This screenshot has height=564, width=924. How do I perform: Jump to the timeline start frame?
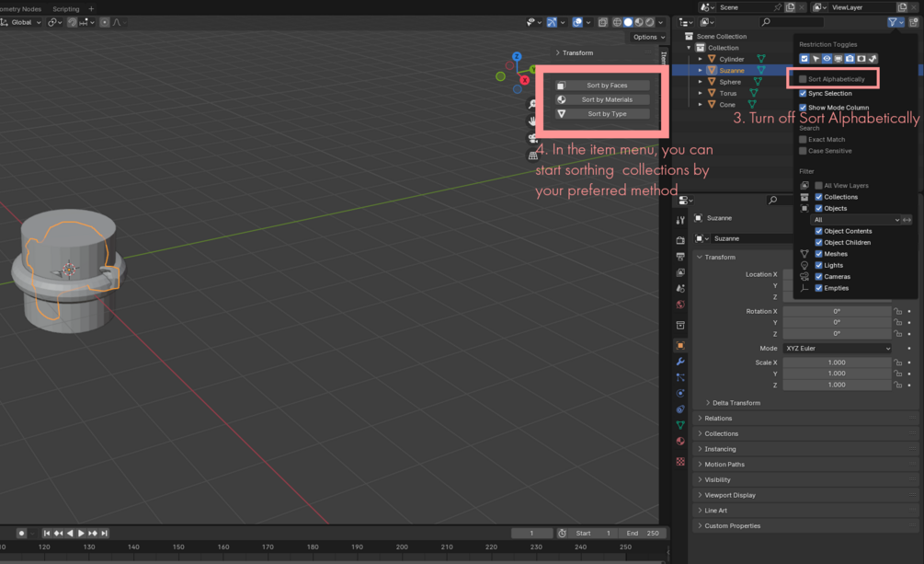point(47,534)
